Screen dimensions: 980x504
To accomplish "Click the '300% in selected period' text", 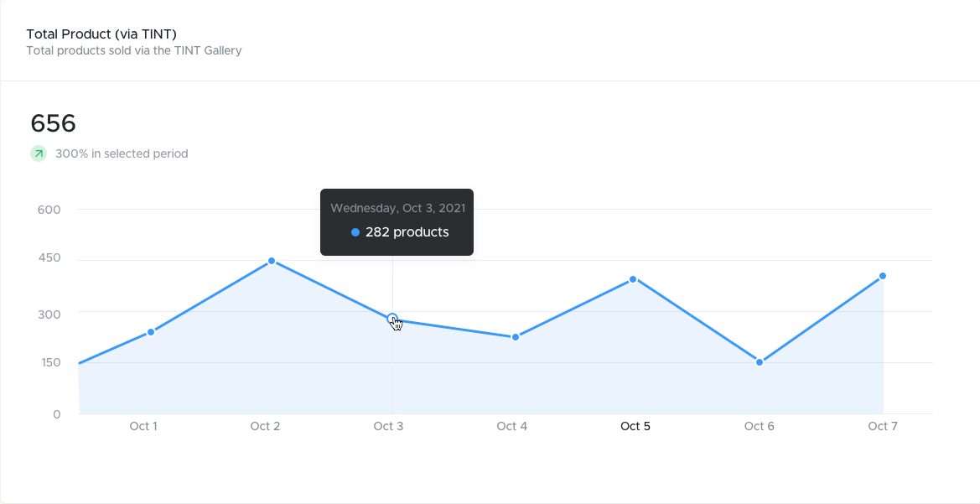I will (x=122, y=153).
